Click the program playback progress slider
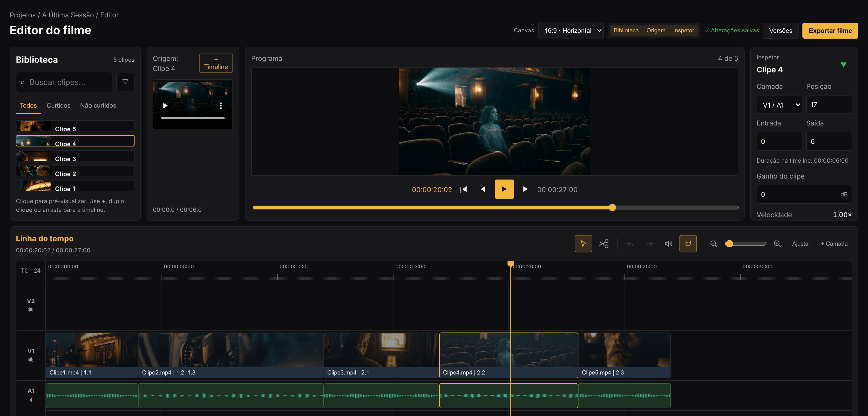The width and height of the screenshot is (868, 416). 495,207
